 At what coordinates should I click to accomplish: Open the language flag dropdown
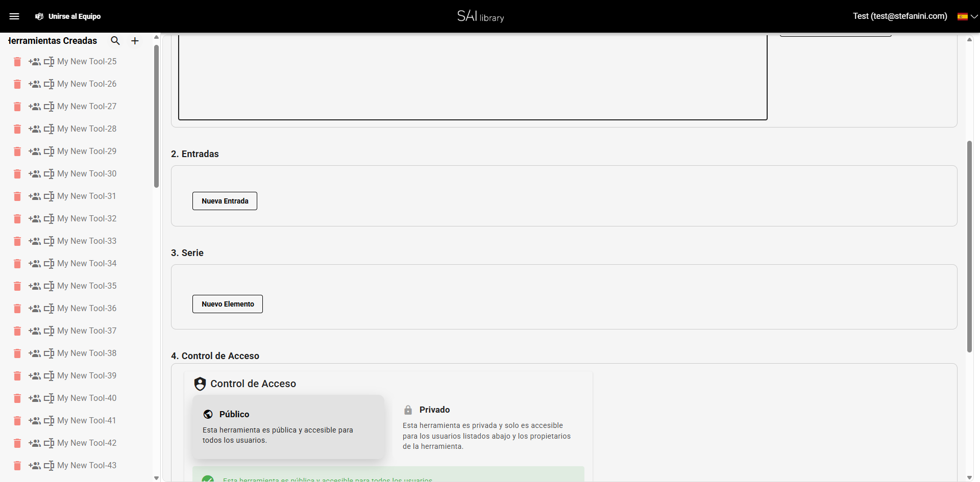pyautogui.click(x=967, y=16)
